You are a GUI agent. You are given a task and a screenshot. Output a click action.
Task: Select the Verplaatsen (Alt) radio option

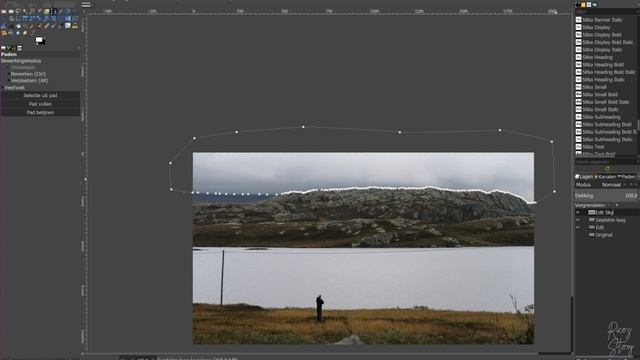coord(29,80)
